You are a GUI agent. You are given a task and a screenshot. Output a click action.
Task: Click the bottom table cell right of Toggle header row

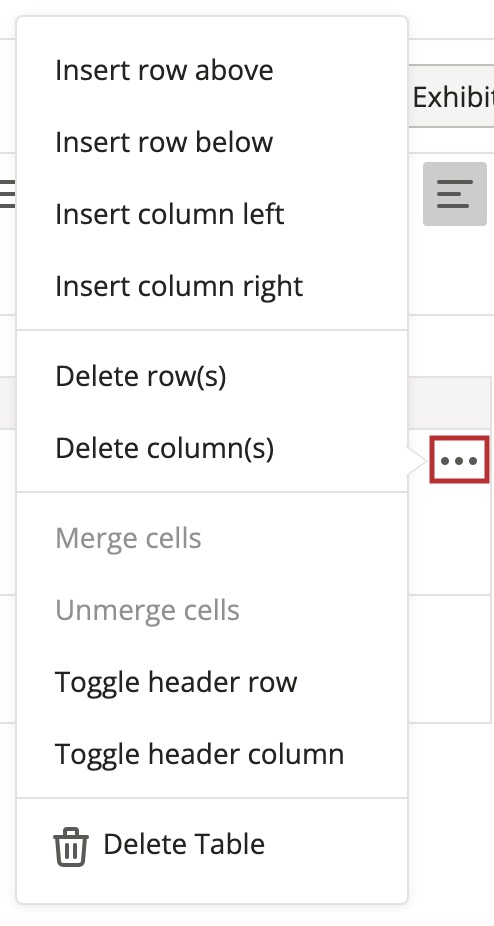point(449,658)
